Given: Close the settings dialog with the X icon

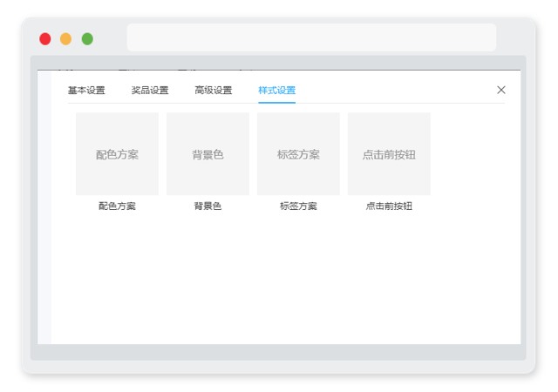Looking at the screenshot, I should [x=501, y=90].
